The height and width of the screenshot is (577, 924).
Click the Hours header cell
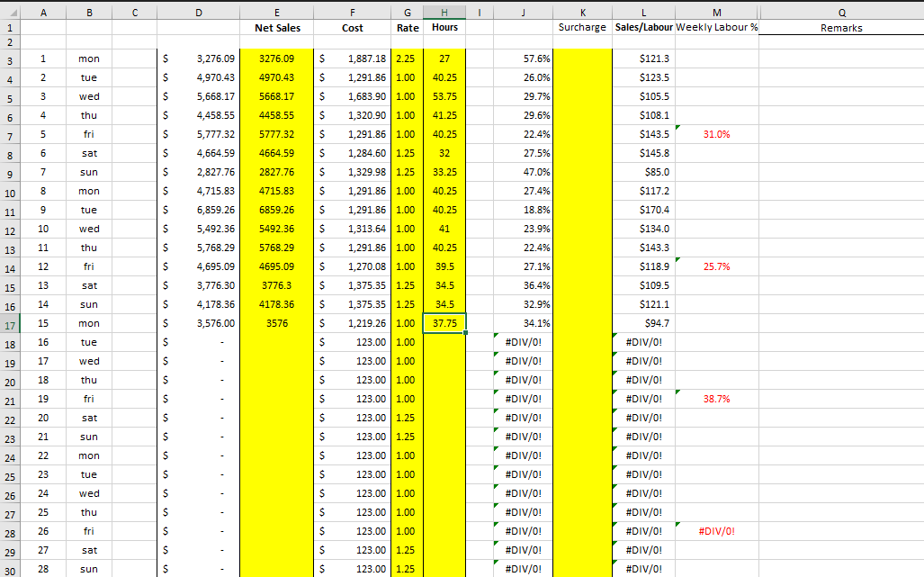click(x=444, y=27)
